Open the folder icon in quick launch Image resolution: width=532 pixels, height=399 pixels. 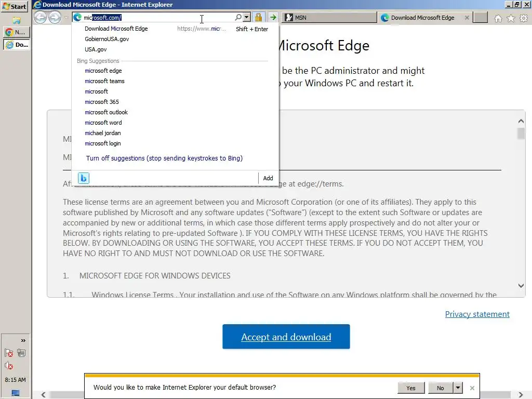17,20
